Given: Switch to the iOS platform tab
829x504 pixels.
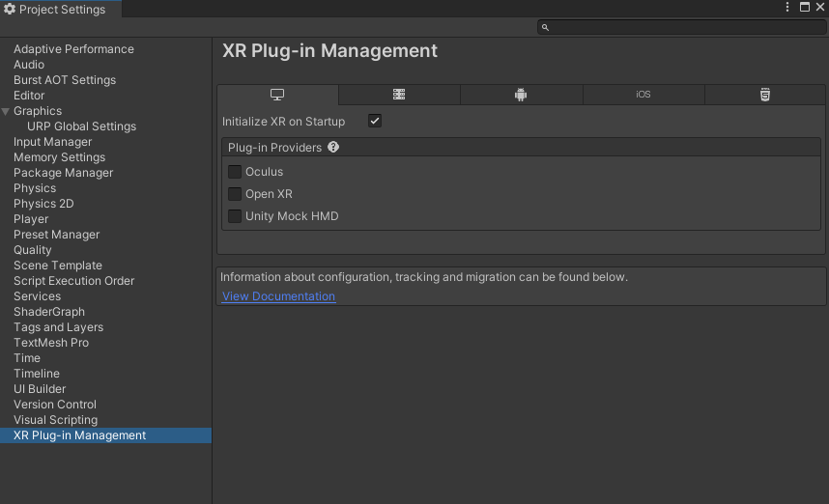Looking at the screenshot, I should 643,95.
